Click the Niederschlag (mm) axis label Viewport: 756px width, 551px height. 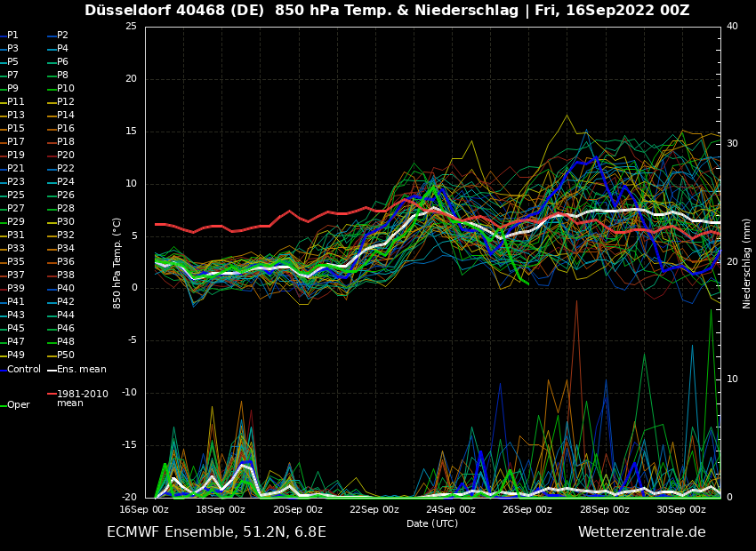[747, 263]
